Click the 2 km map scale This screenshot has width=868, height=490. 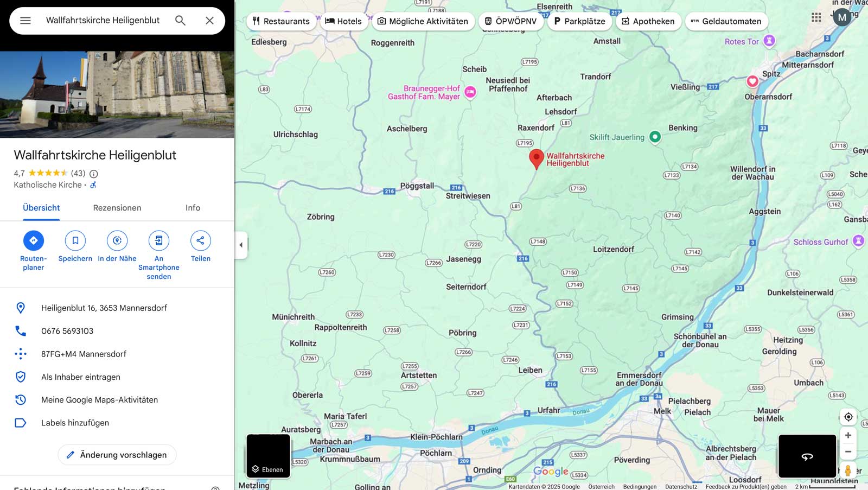[826, 487]
